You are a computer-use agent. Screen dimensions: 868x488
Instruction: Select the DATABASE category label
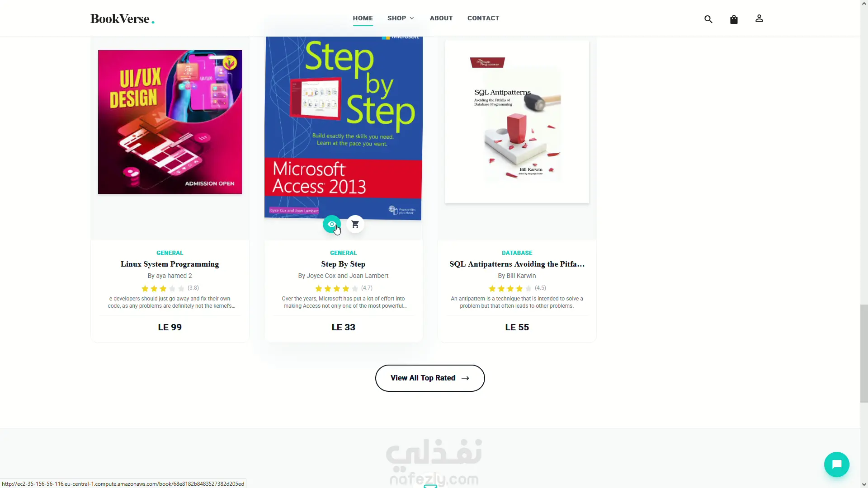(517, 253)
